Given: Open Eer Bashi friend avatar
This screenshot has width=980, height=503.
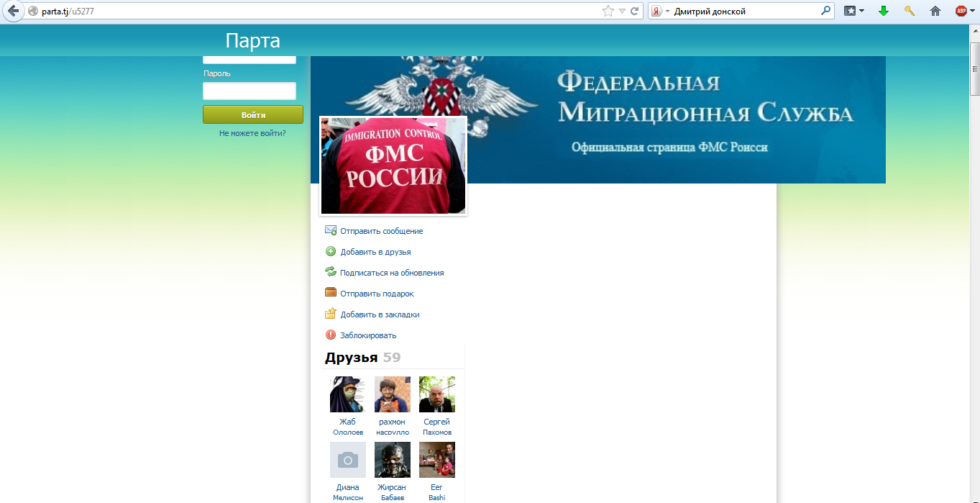Looking at the screenshot, I should pos(437,460).
